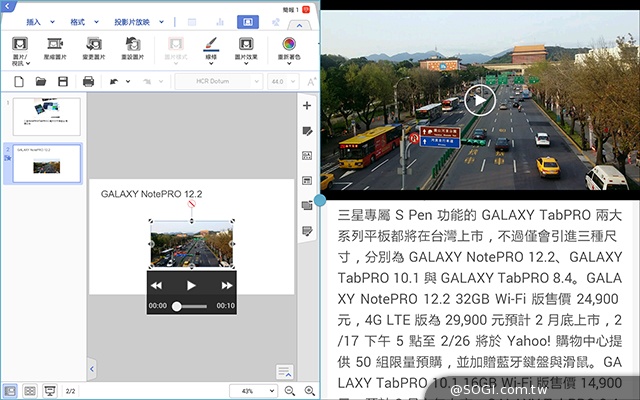Open the HCR Dotum font dropdown
This screenshot has width=640, height=400.
pyautogui.click(x=218, y=82)
